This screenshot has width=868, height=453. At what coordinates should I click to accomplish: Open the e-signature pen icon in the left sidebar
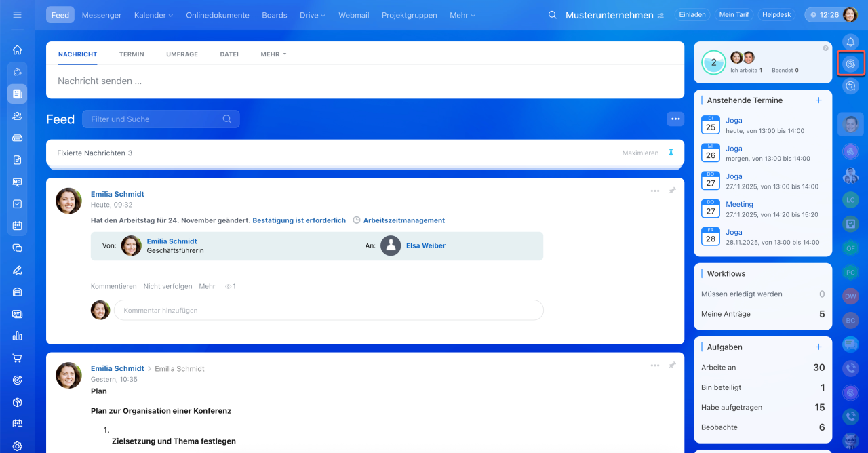tap(17, 270)
